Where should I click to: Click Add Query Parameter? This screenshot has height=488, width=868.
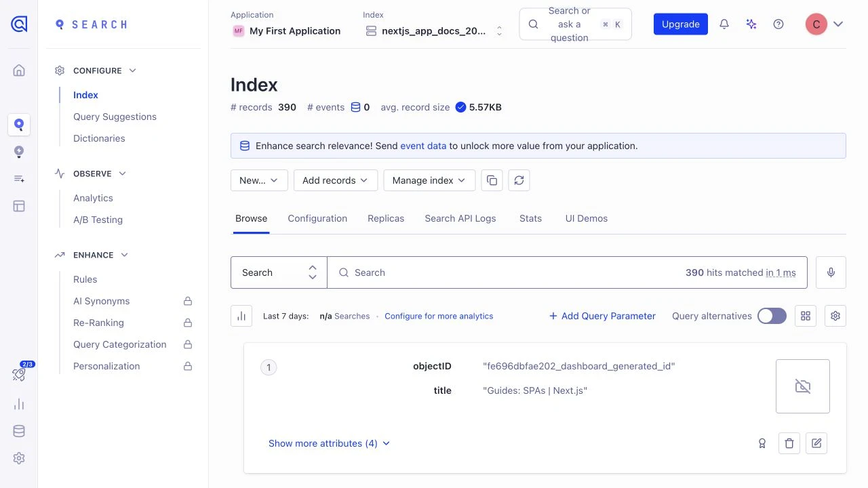(x=602, y=316)
